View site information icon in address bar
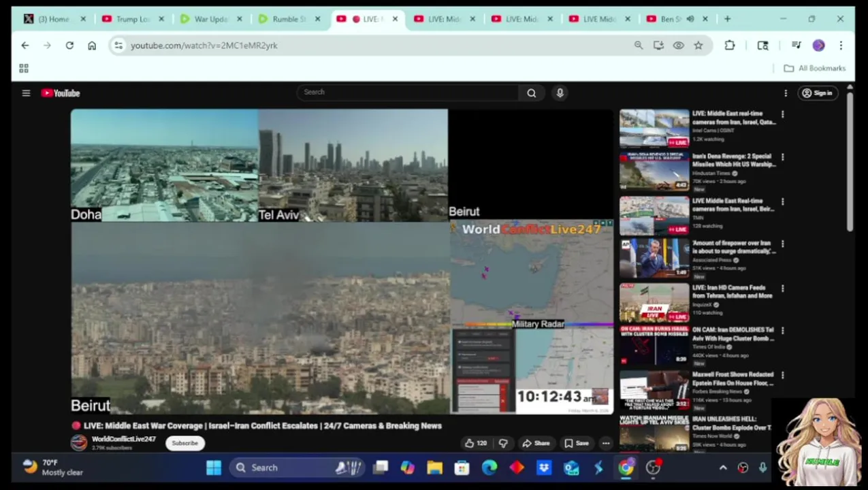Screen dimensions: 868x490 tap(118, 46)
